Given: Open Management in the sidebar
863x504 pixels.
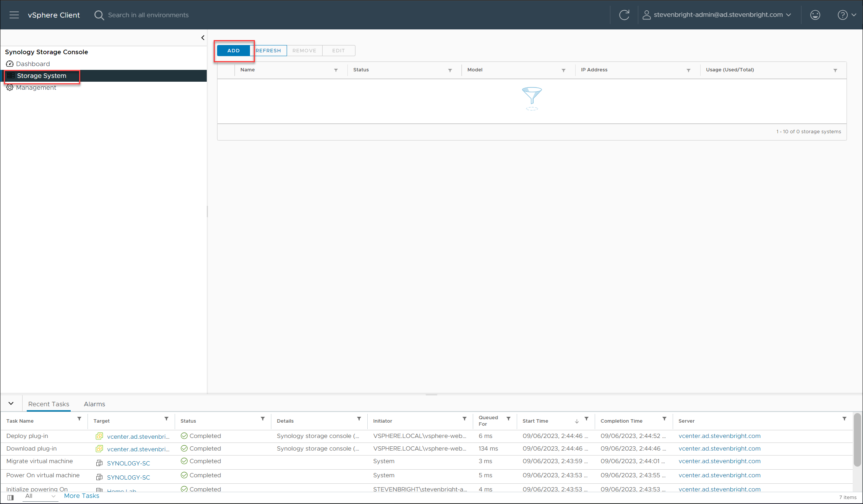Looking at the screenshot, I should (x=36, y=87).
